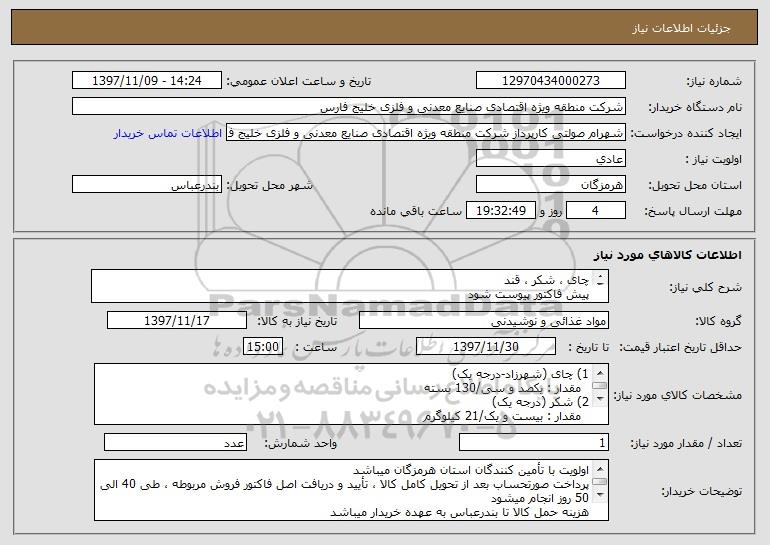This screenshot has height=545, width=770.
Task: Click scrollbar thumb in مشخصات کالای مورد نیاز box
Action: [x=600, y=386]
